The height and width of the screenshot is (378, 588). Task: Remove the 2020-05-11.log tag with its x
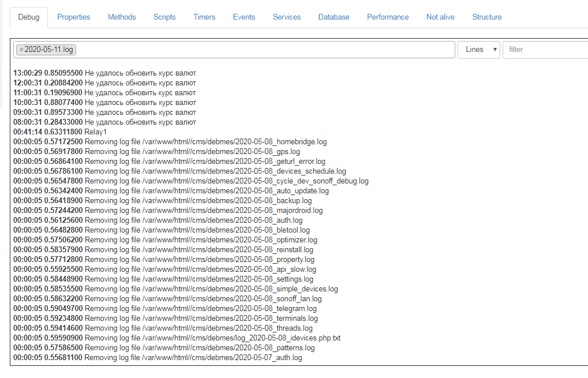[x=21, y=50]
